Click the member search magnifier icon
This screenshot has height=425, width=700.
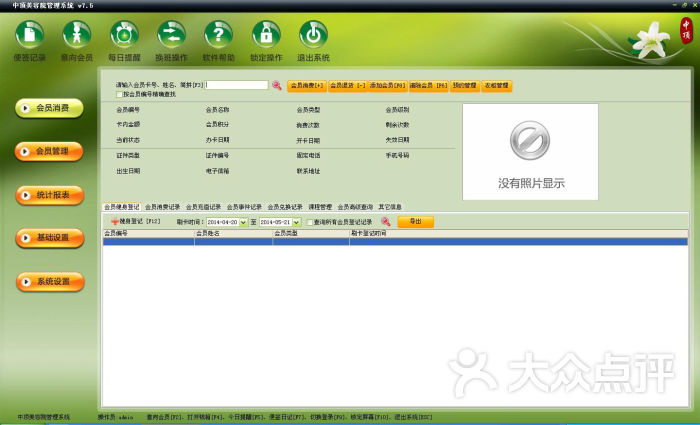point(277,86)
